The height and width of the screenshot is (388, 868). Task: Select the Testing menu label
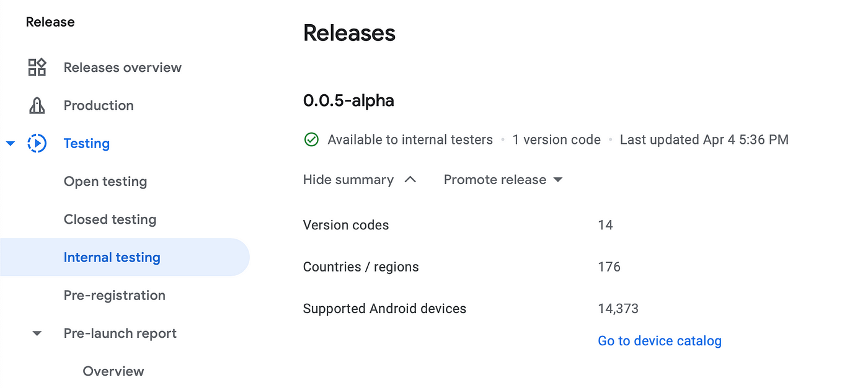click(87, 143)
